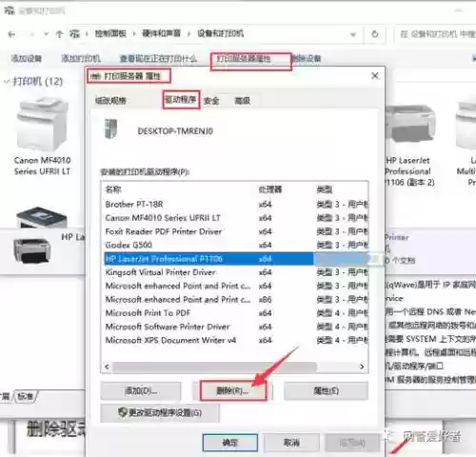Collapse the 打印机 (12) group
Viewport: 476px width, 457px height.
coord(6,82)
